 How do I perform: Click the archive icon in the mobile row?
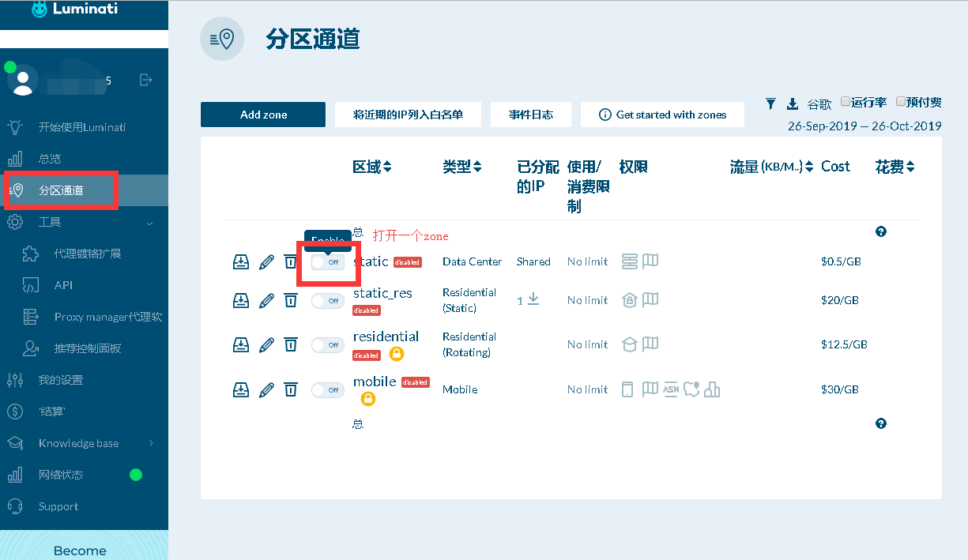(x=241, y=389)
